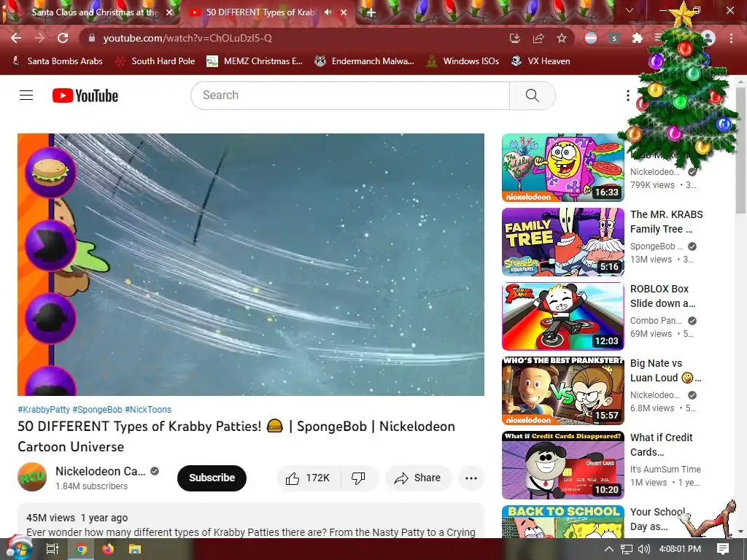The height and width of the screenshot is (560, 747).
Task: Open the Back to School thumbnail
Action: [562, 521]
